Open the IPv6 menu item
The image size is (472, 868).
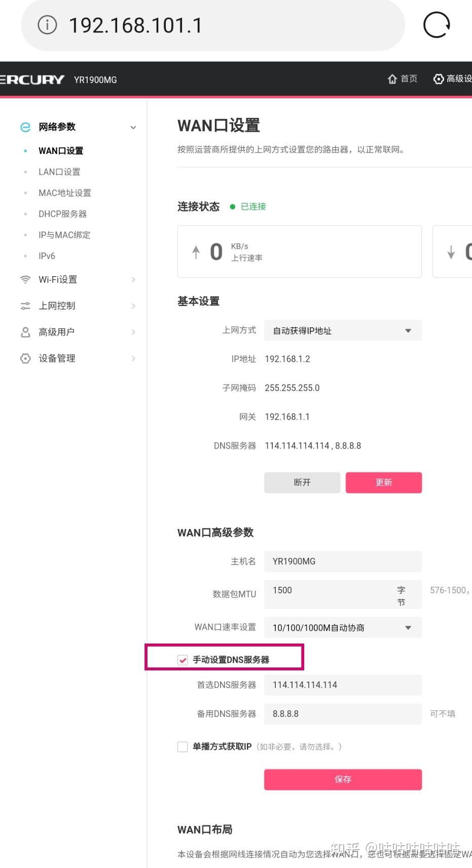(47, 256)
